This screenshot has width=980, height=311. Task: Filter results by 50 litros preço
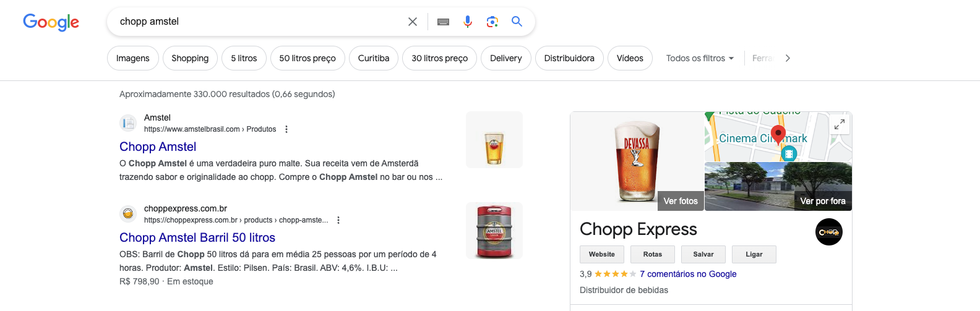click(x=307, y=58)
